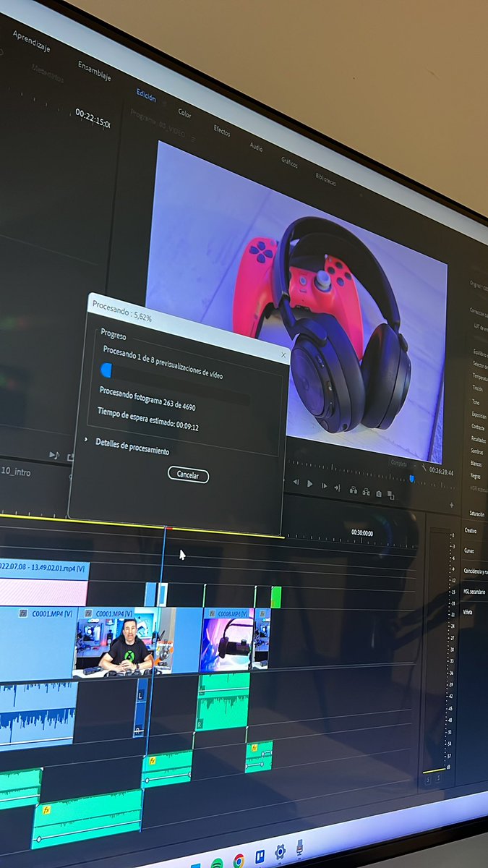Click the 00:26:28:44 duration timecode

coord(441,471)
